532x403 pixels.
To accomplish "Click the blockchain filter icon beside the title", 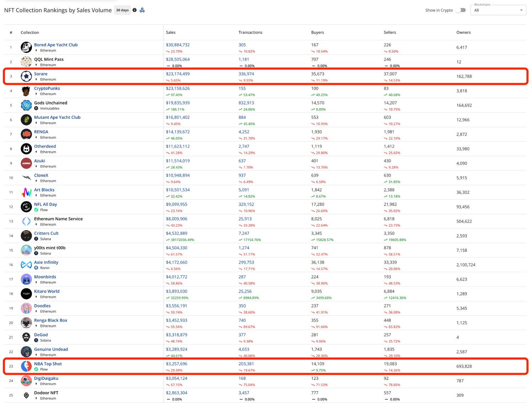I will 142,10.
